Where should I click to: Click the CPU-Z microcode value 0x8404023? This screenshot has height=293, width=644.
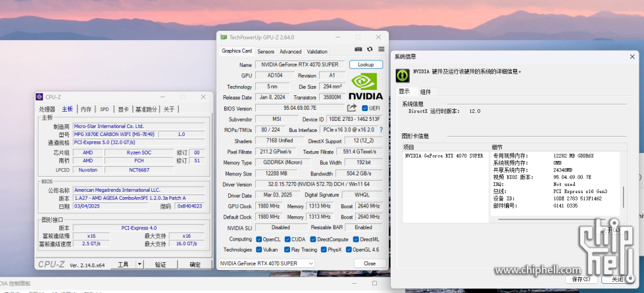point(189,206)
